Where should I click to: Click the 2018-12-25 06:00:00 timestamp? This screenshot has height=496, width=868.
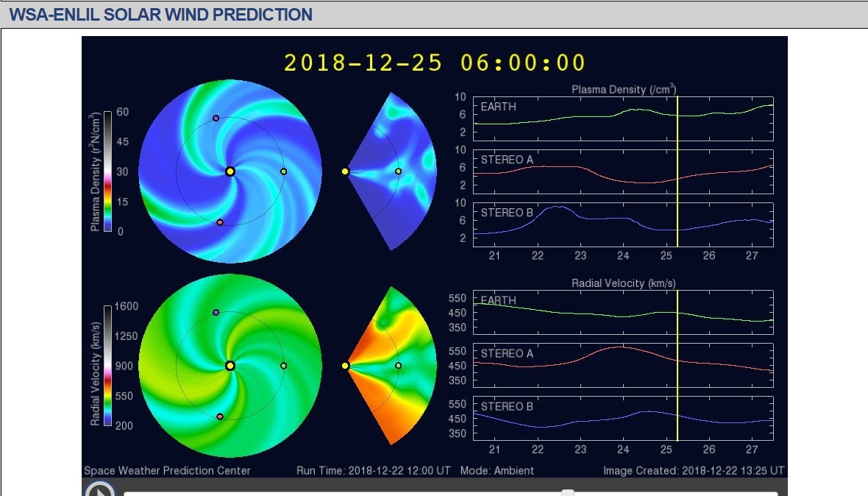point(435,63)
